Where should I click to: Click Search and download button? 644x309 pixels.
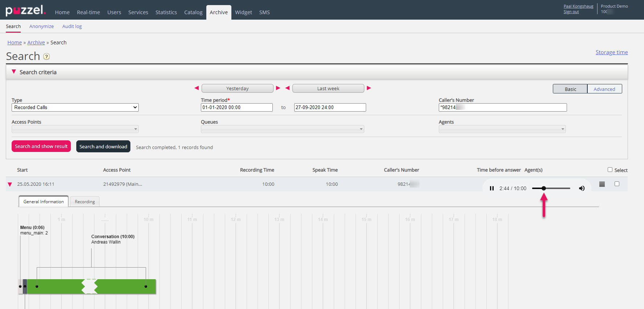point(103,147)
